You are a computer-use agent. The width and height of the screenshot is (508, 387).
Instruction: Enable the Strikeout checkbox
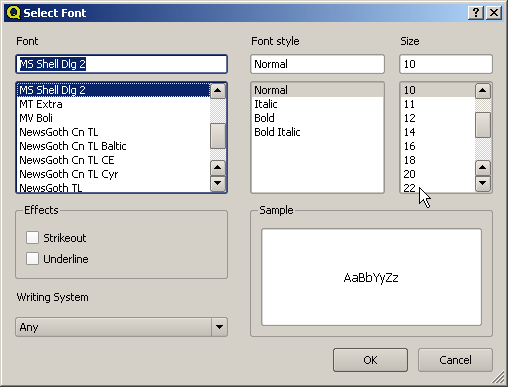[32, 238]
